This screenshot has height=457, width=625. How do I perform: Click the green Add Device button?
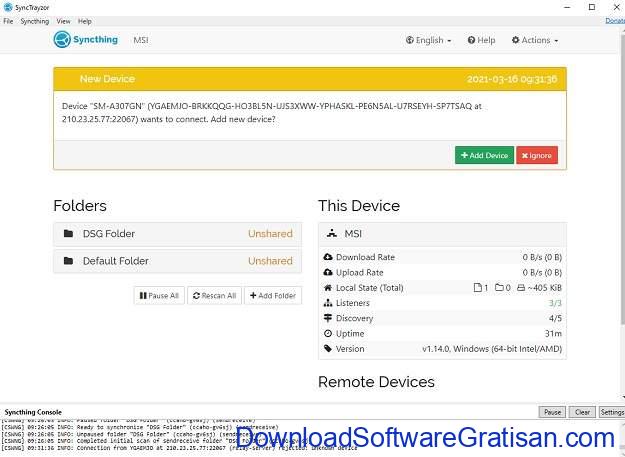click(484, 155)
